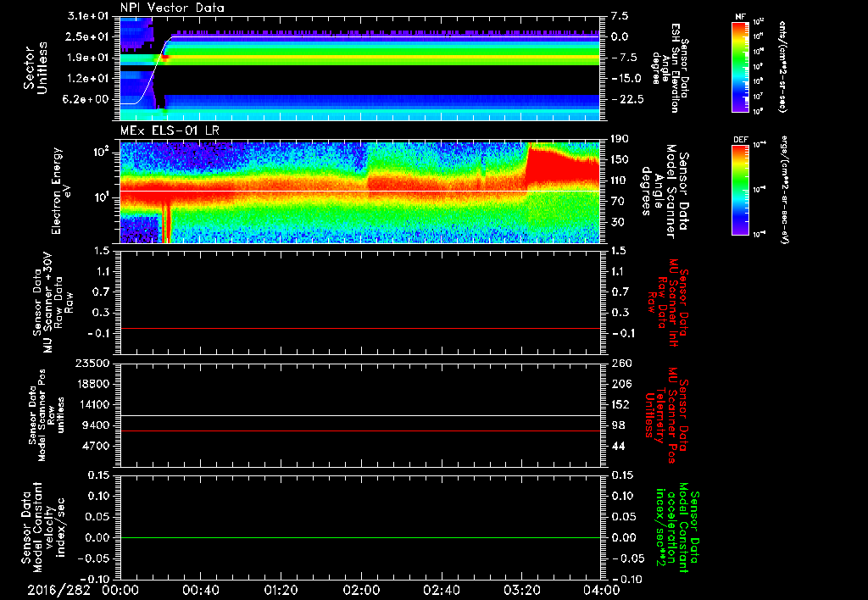Image resolution: width=868 pixels, height=600 pixels.
Task: Click the white line in scanner position panel
Action: point(360,416)
